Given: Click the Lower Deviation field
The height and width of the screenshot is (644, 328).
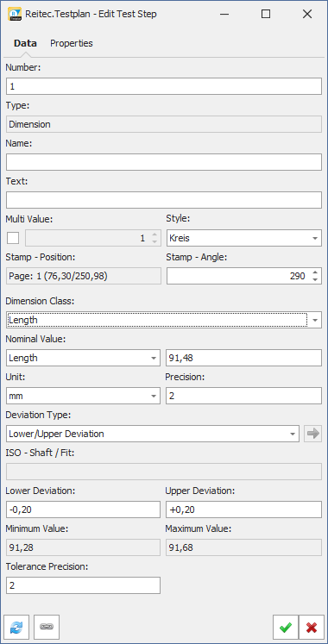Looking at the screenshot, I should tap(83, 510).
